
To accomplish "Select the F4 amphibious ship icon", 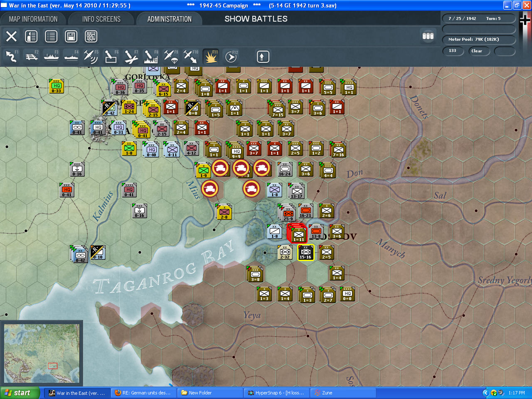I will [71, 57].
